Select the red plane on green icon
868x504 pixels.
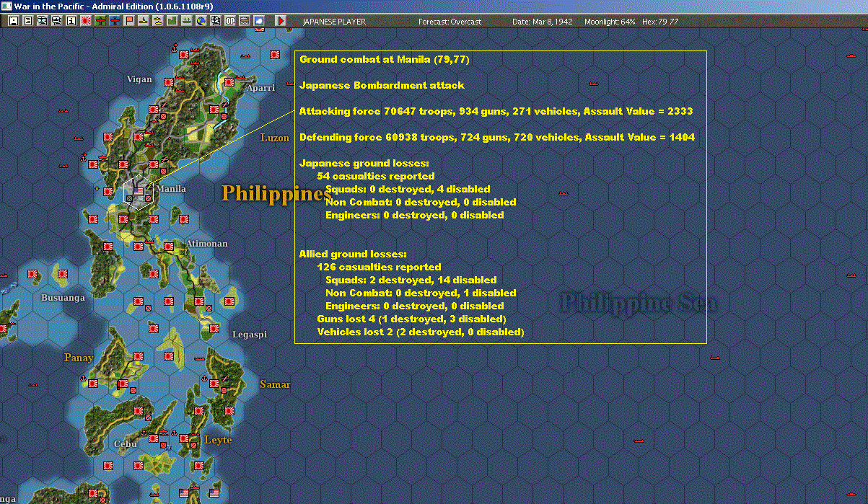click(x=100, y=21)
